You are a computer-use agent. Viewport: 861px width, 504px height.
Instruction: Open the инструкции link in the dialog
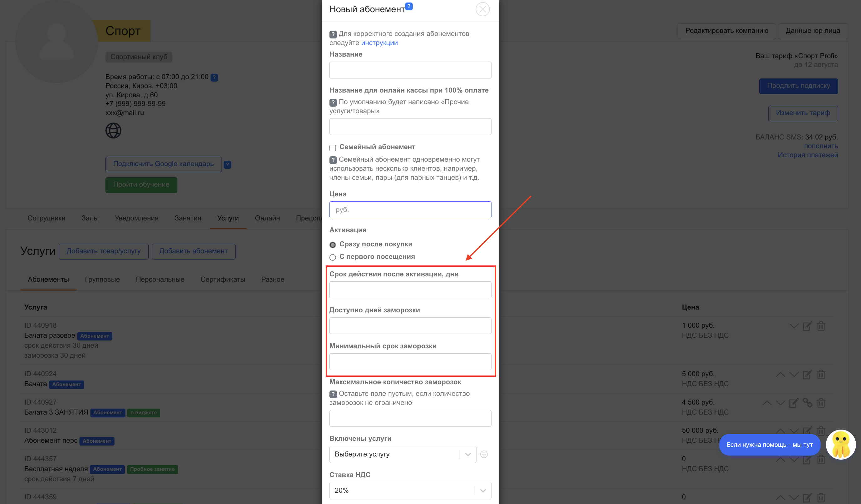379,43
